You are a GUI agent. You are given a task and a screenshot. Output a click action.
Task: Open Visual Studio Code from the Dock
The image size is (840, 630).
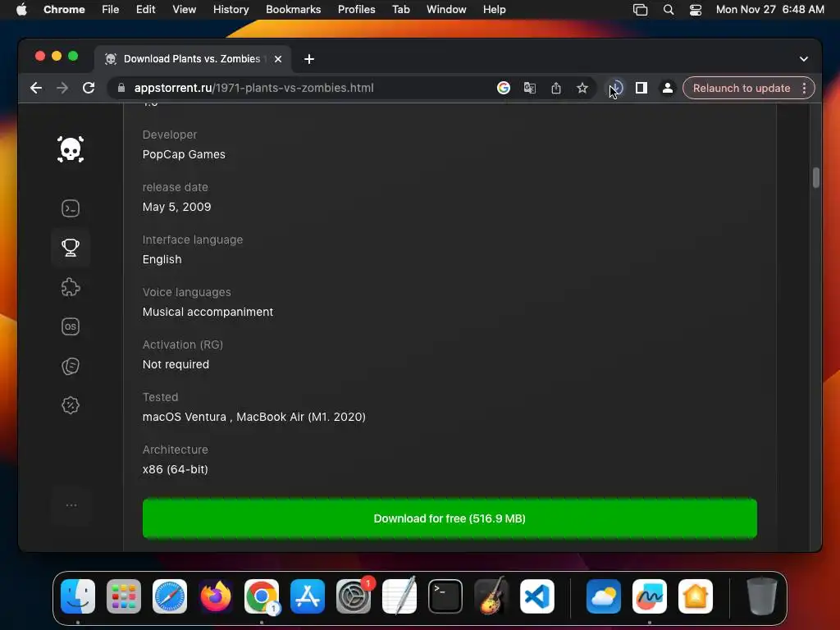[536, 596]
